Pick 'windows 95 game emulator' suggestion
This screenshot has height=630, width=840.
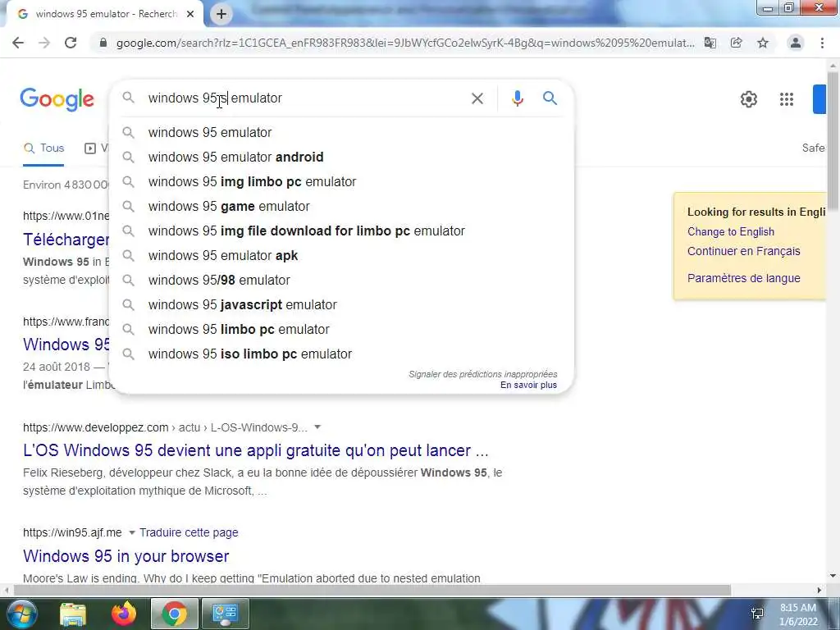pos(340,206)
